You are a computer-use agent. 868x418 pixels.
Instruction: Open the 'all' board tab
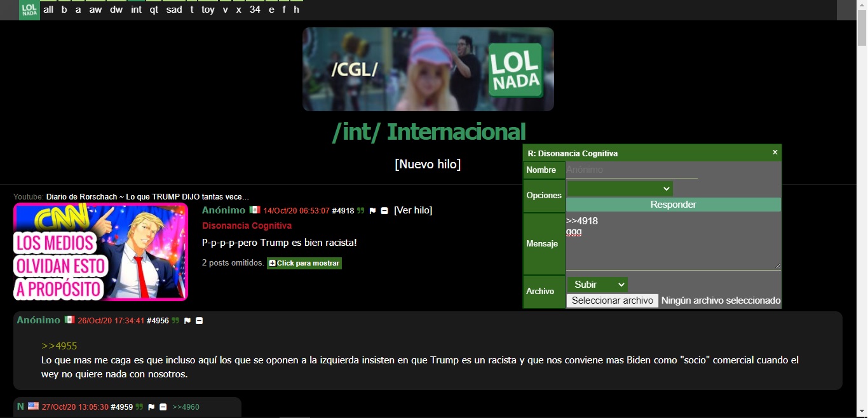[x=48, y=10]
